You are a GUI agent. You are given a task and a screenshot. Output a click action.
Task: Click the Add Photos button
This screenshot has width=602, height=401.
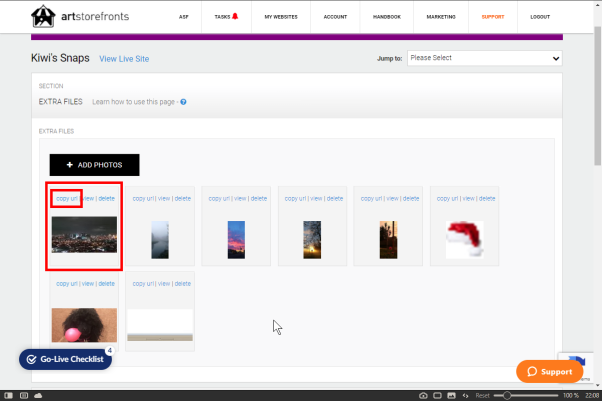[x=94, y=165]
